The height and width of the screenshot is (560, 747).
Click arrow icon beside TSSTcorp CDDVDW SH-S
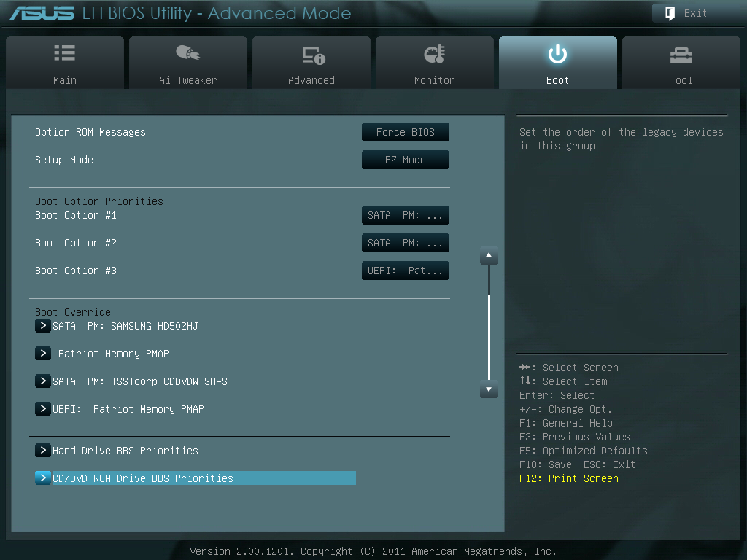tap(43, 381)
